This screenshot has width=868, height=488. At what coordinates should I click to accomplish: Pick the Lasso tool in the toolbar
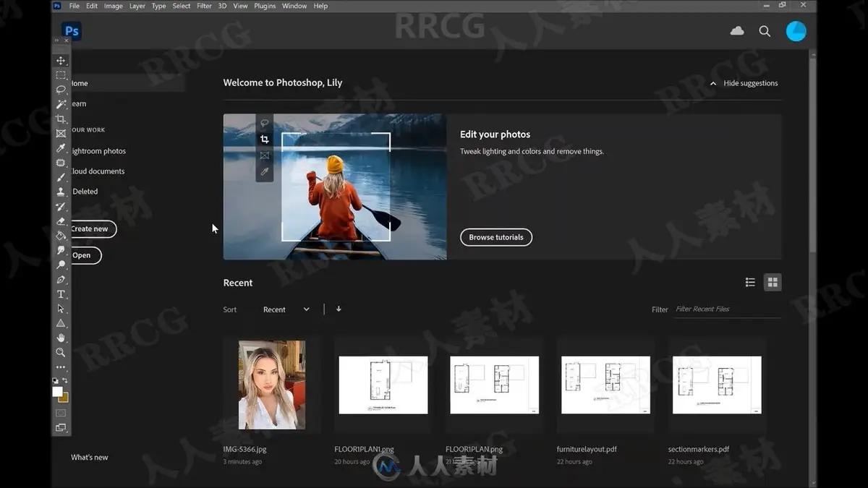[x=61, y=90]
